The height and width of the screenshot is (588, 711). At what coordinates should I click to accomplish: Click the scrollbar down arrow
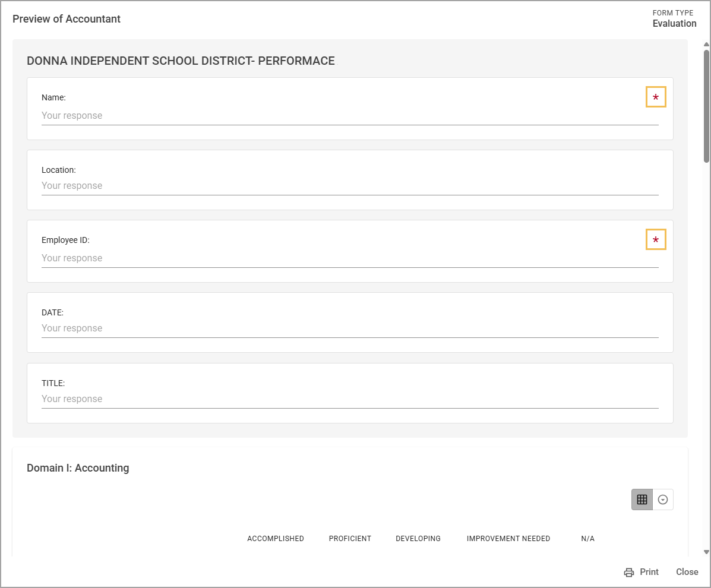point(706,552)
